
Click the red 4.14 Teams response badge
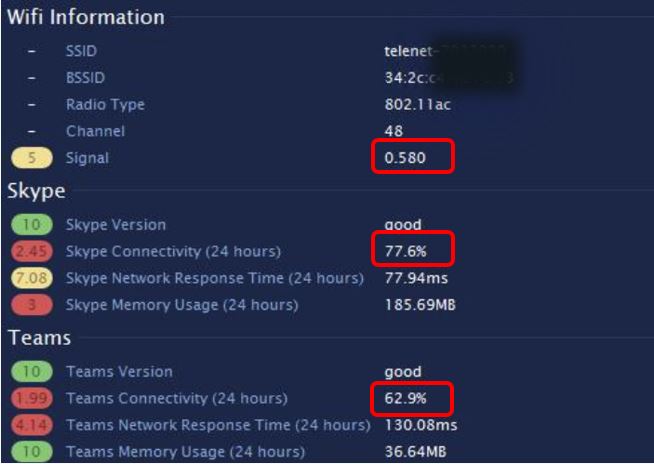(x=30, y=425)
